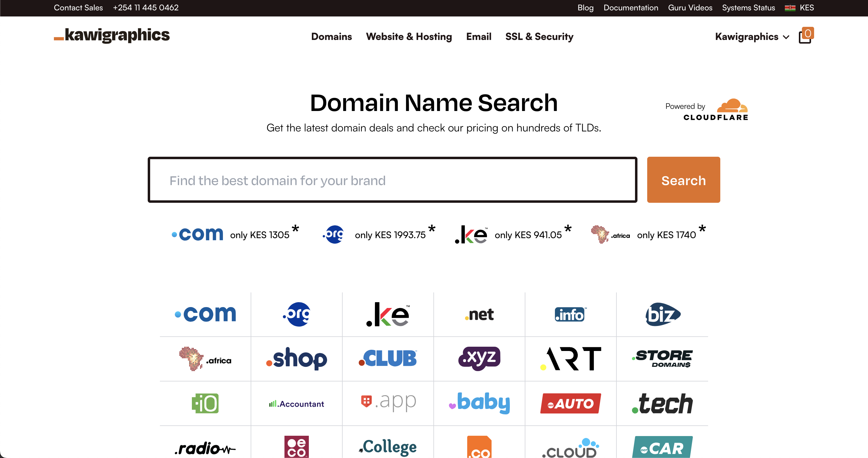Click the Systems Status link
The width and height of the screenshot is (868, 458).
[x=748, y=8]
